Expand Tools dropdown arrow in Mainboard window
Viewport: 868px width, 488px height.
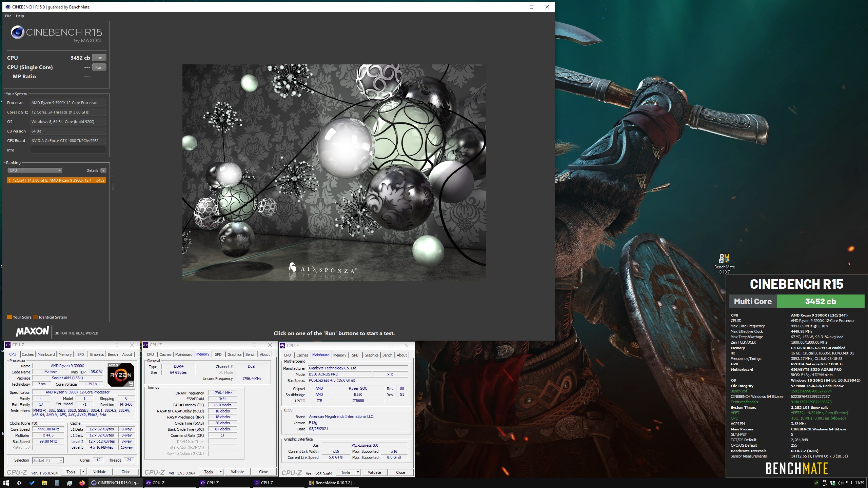pos(358,472)
